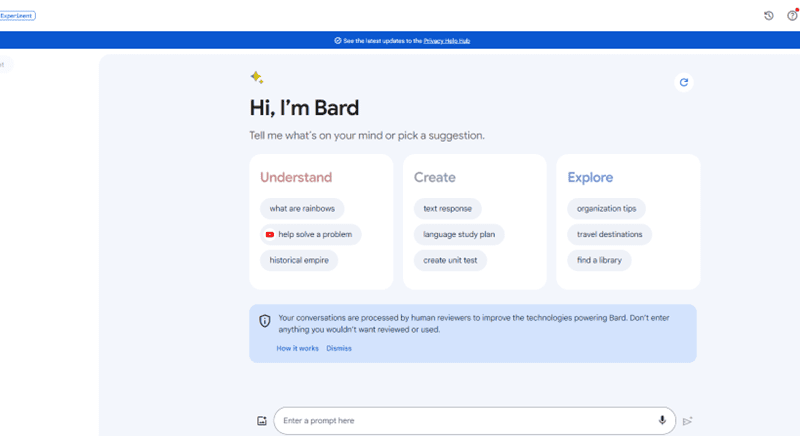Open the 'How it works' link

pos(297,348)
